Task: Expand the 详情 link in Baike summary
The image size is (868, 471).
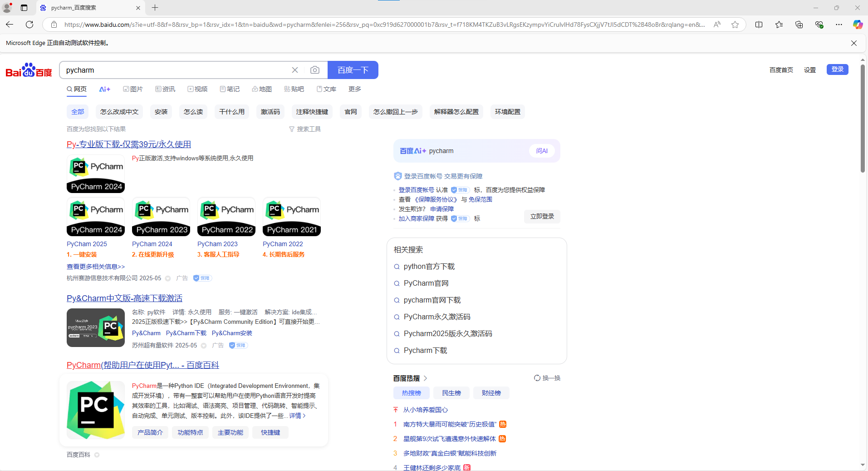Action: coord(298,416)
